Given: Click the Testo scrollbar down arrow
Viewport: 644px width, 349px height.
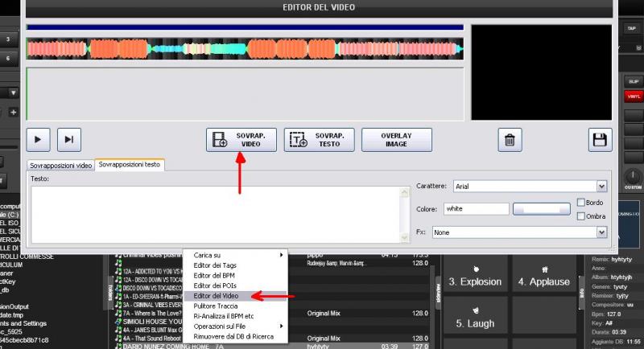Looking at the screenshot, I should tap(405, 237).
